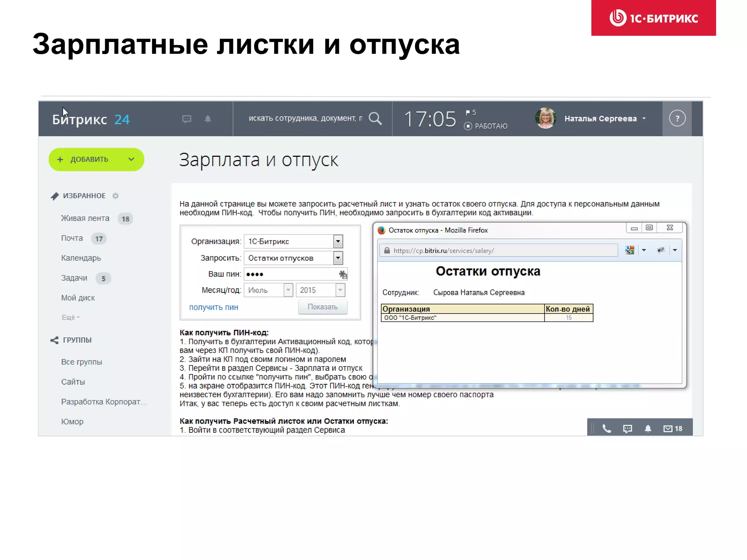Click the 18 badge next to Живая лента
Image resolution: width=747 pixels, height=560 pixels.
(x=125, y=219)
